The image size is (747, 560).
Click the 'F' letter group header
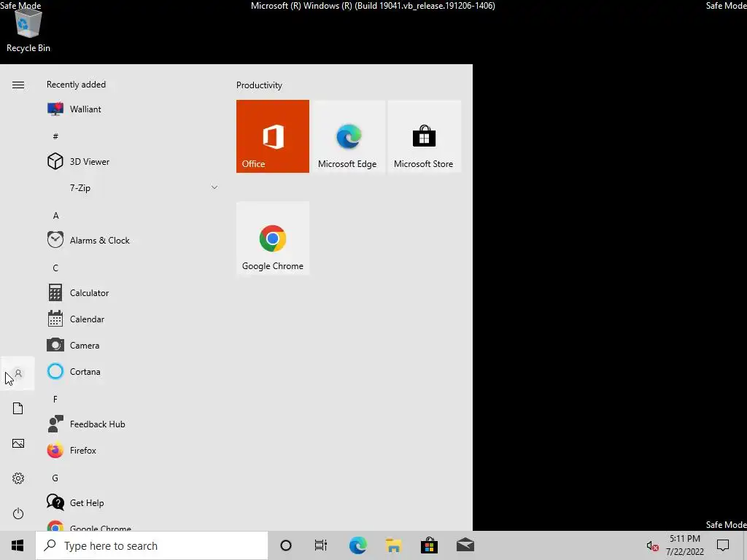(x=55, y=399)
